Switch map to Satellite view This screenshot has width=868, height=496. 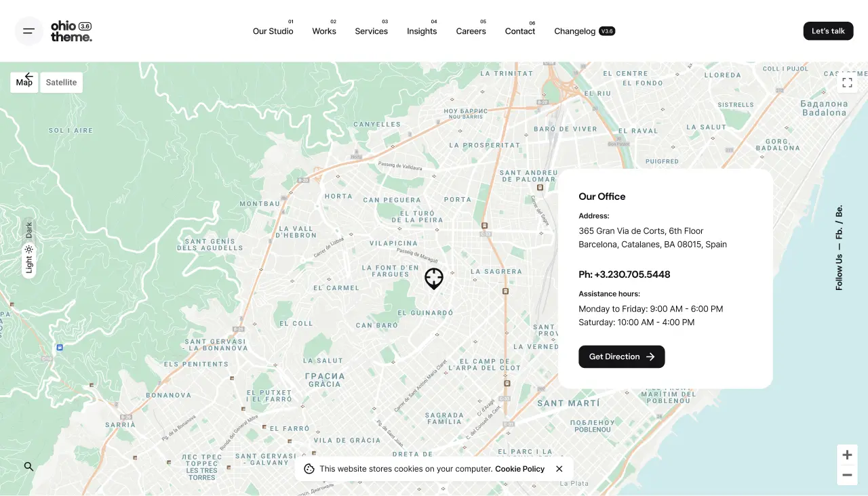coord(61,83)
